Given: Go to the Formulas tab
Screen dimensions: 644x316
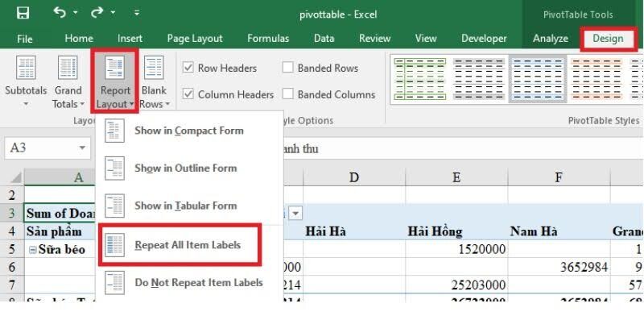Looking at the screenshot, I should point(268,39).
